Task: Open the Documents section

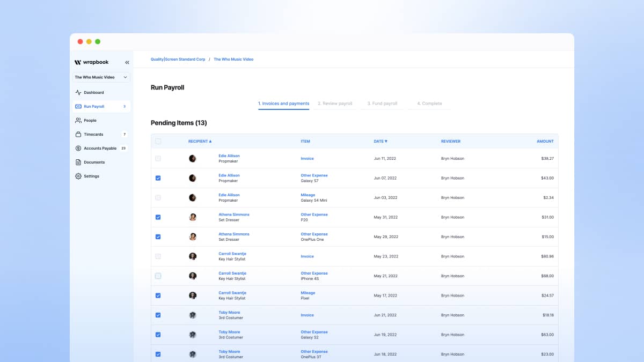Action: click(x=96, y=162)
